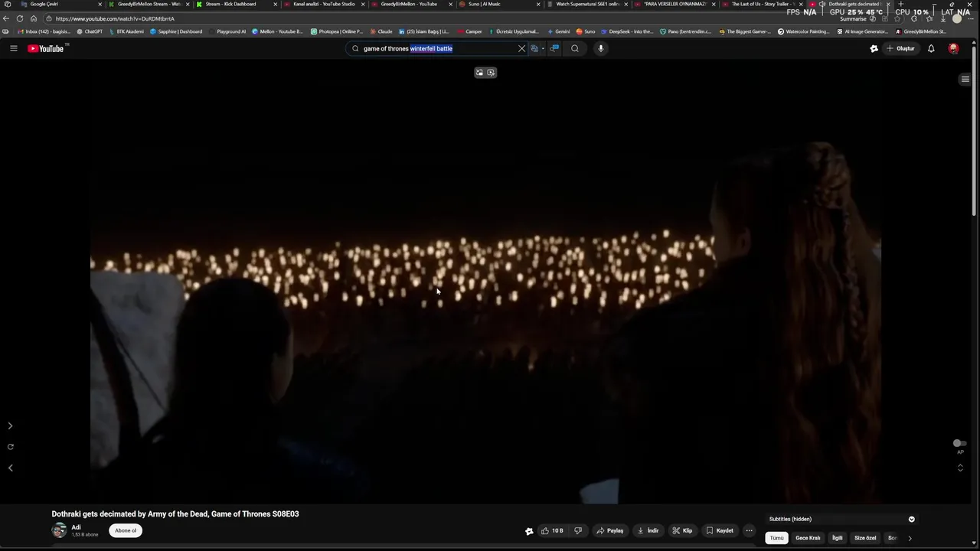The height and width of the screenshot is (551, 980).
Task: Open the YouTube hamburger guide menu
Action: (x=13, y=48)
